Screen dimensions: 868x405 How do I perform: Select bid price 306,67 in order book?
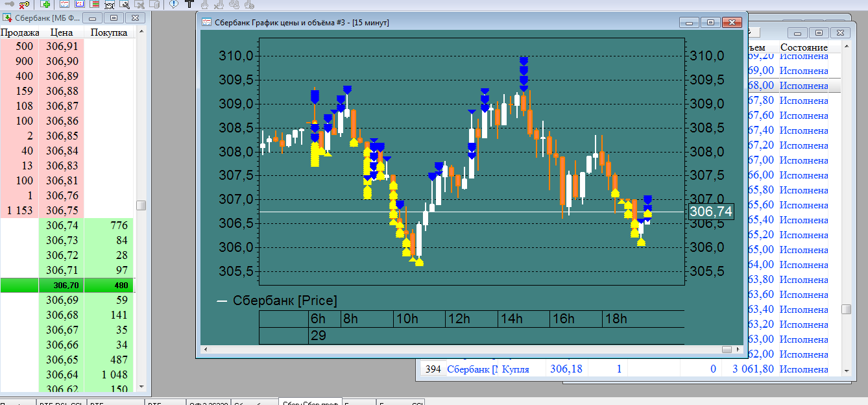62,330
